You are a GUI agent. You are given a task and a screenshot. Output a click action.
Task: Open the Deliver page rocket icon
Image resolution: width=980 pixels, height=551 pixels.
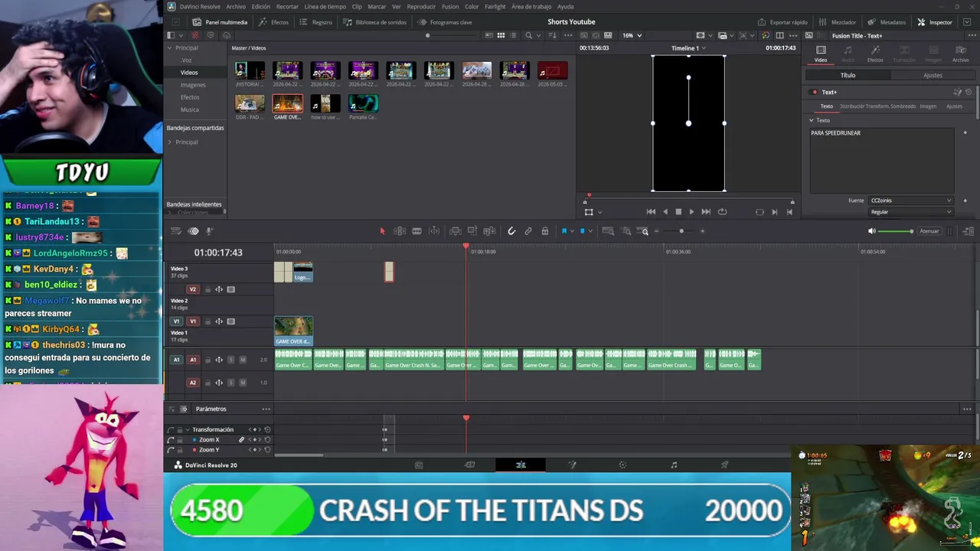tap(724, 465)
